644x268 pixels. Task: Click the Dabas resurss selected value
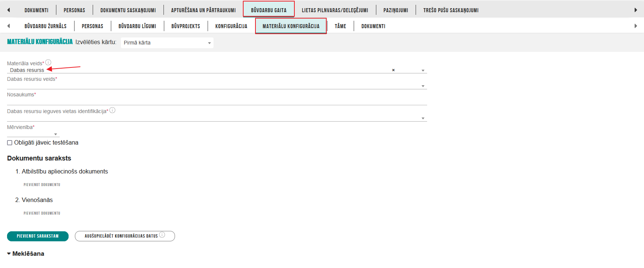coord(27,70)
